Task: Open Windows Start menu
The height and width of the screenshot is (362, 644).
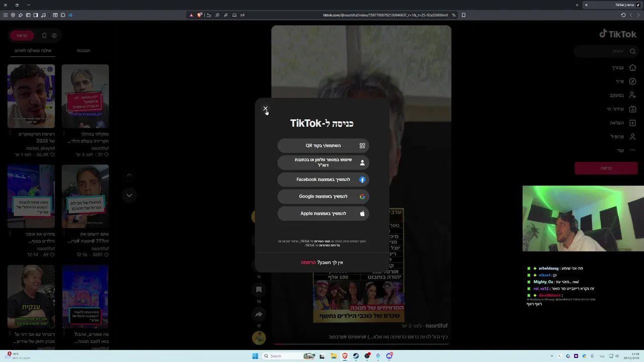Action: pos(255,356)
